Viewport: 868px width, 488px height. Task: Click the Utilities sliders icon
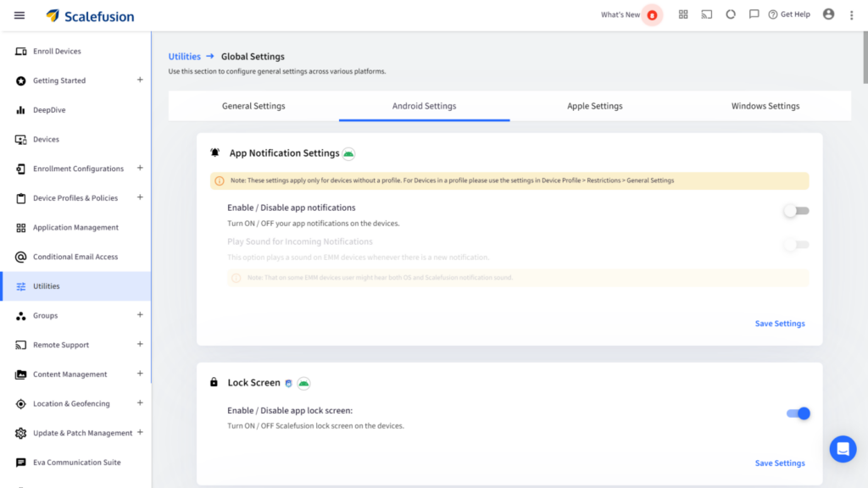20,286
